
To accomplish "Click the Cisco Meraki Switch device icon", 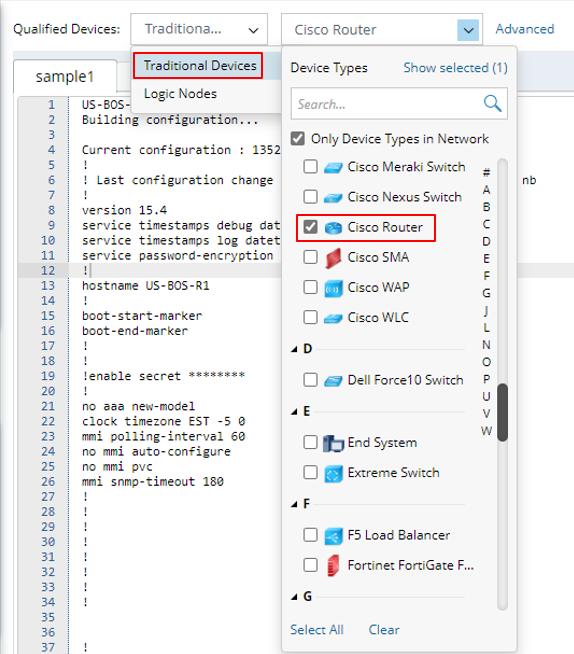I will coord(333,167).
